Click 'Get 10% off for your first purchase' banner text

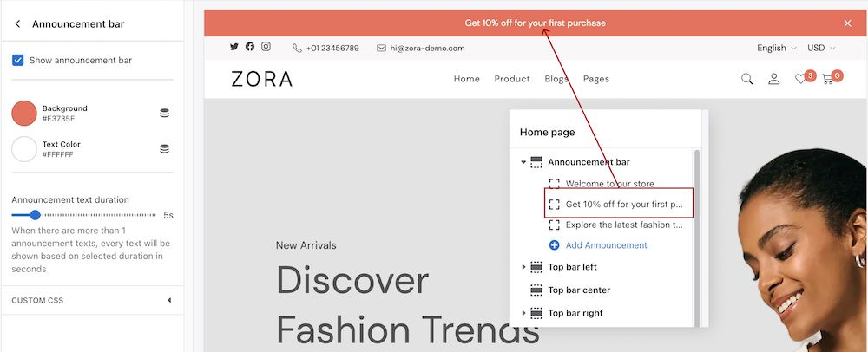coord(535,23)
